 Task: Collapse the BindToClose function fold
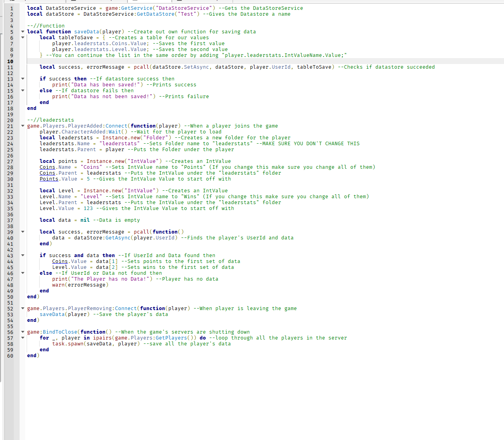click(x=23, y=332)
